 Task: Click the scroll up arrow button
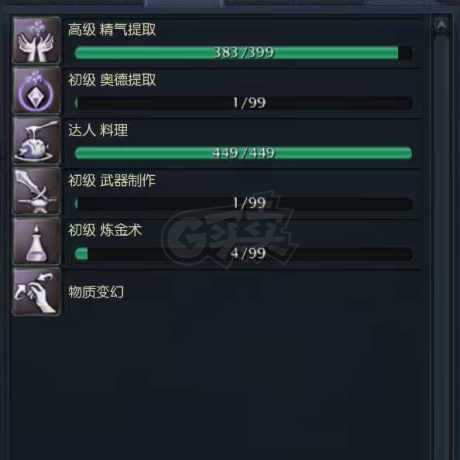click(441, 25)
